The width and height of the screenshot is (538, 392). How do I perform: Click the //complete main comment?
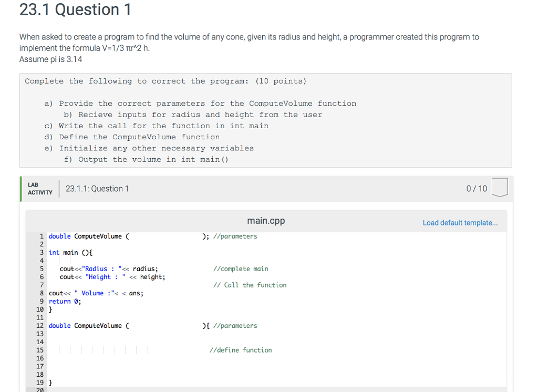coord(241,269)
